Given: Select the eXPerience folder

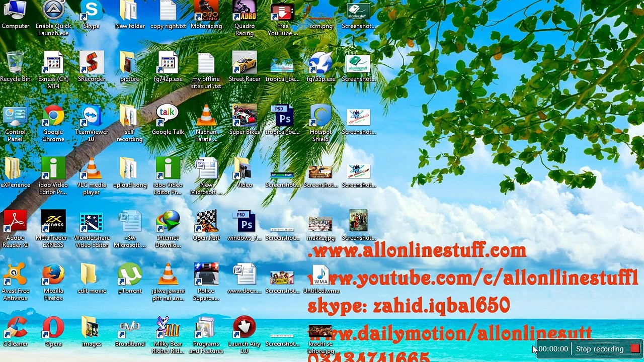Looking at the screenshot, I should click(15, 173).
